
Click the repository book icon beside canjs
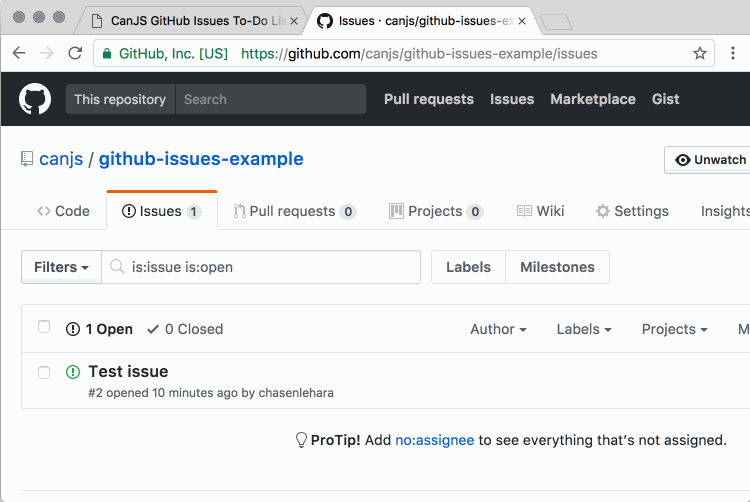pyautogui.click(x=27, y=159)
